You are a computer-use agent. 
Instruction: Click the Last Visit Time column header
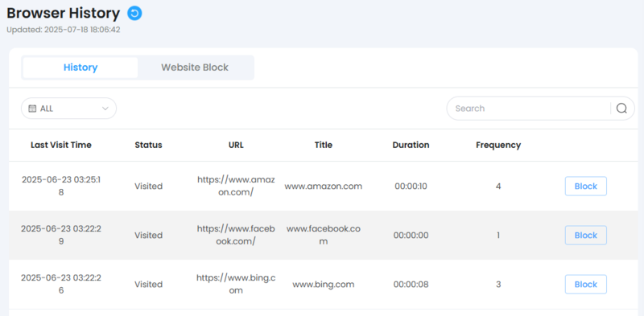pos(61,145)
